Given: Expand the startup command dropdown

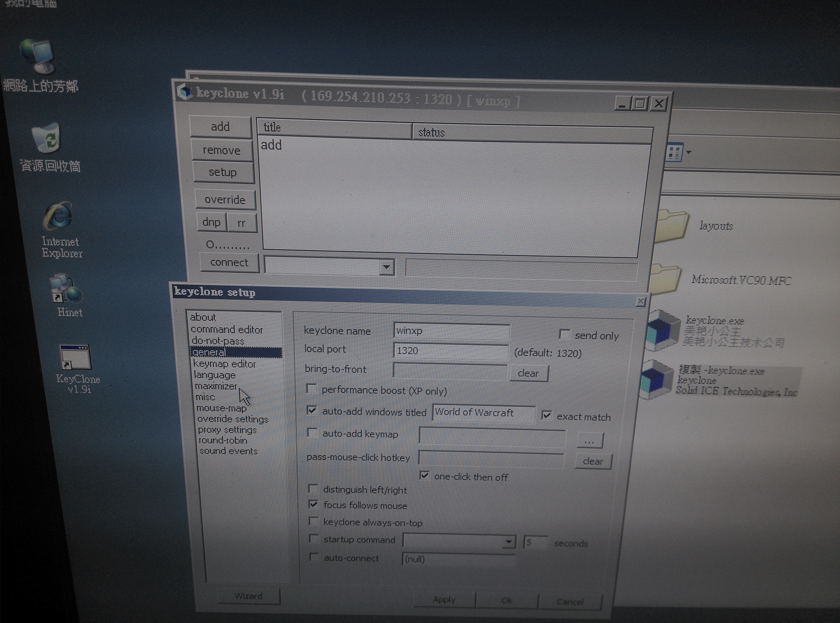Looking at the screenshot, I should pyautogui.click(x=509, y=542).
